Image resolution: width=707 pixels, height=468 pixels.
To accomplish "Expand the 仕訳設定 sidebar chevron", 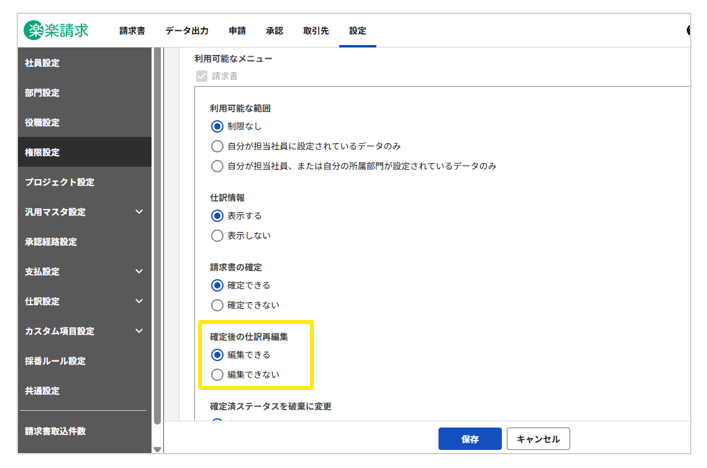I will tap(139, 301).
